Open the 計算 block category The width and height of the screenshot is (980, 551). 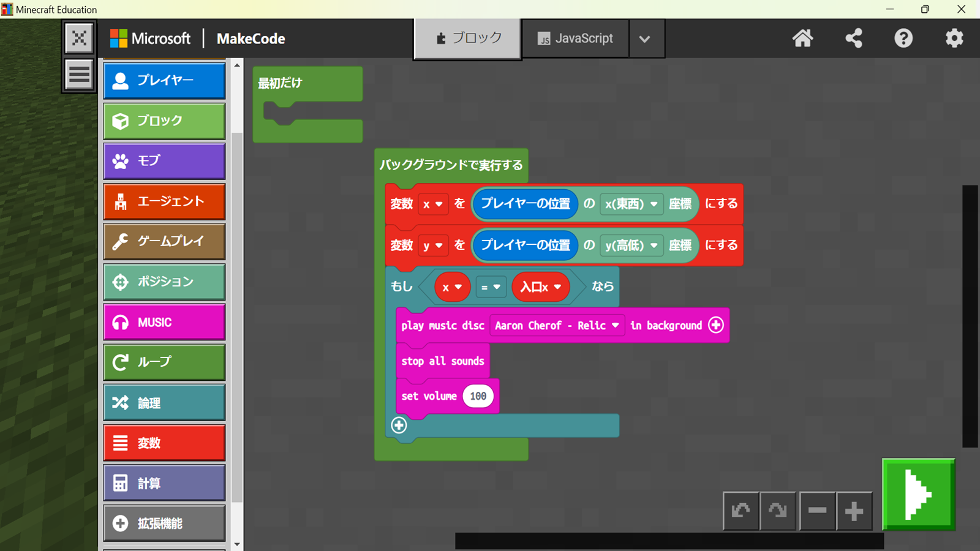click(164, 483)
